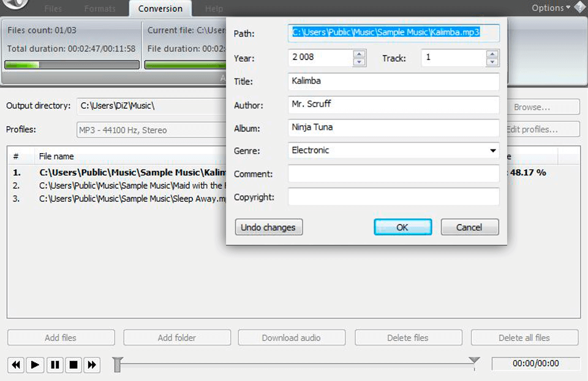The image size is (588, 381).
Task: Click the fast-forward playback icon
Action: [92, 364]
